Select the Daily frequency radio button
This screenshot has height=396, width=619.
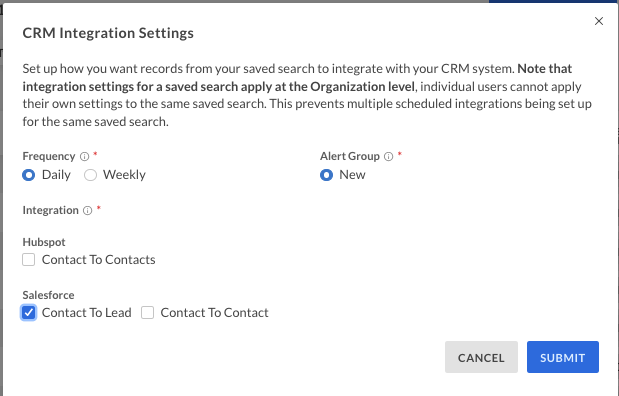tap(28, 175)
